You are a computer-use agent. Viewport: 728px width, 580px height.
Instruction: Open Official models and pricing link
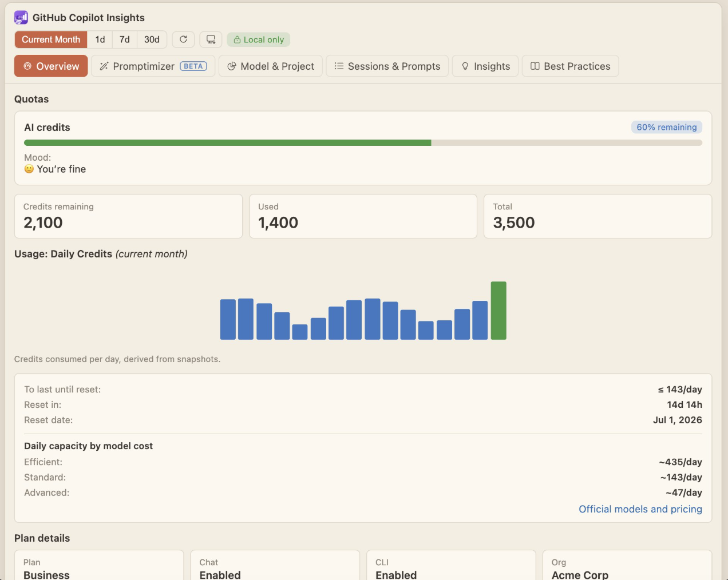coord(640,509)
